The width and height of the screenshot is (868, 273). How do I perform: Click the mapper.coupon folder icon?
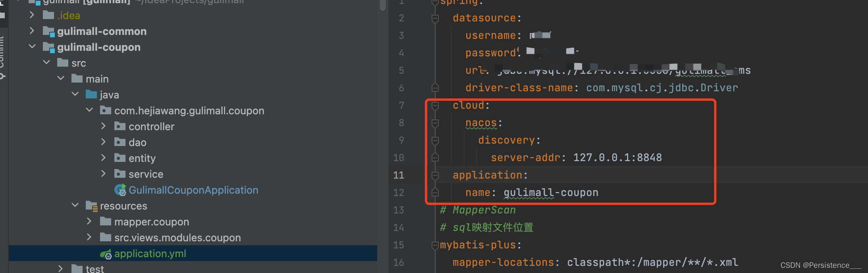coord(106,221)
